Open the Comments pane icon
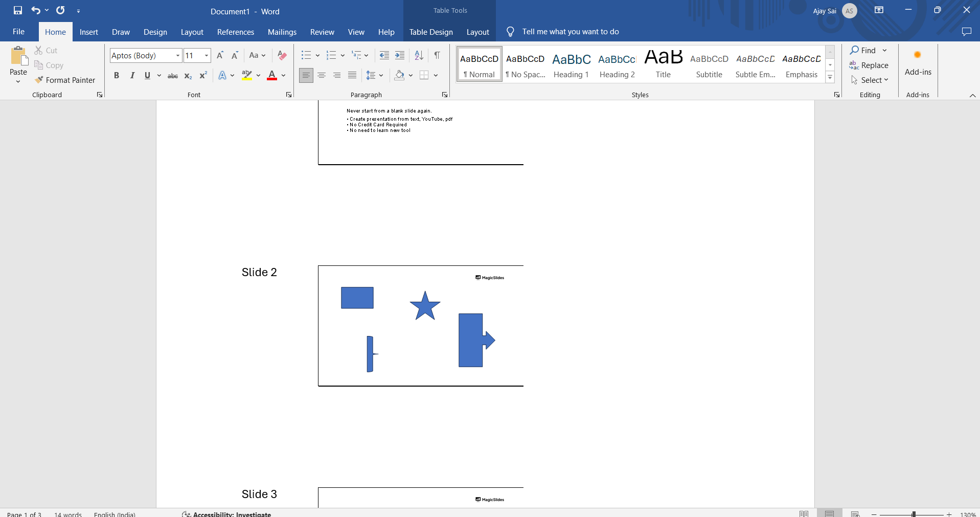Viewport: 980px width, 517px height. (x=966, y=32)
